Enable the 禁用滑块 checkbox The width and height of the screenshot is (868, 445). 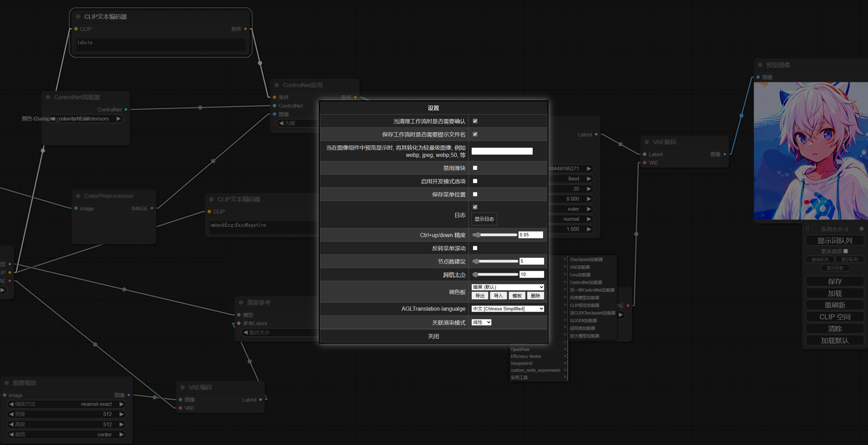click(x=475, y=168)
